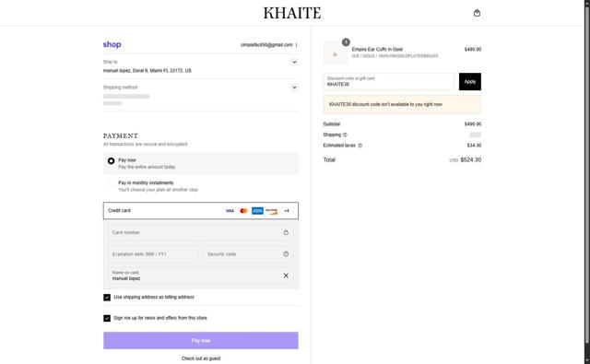Click the Visa card icon

(x=230, y=211)
